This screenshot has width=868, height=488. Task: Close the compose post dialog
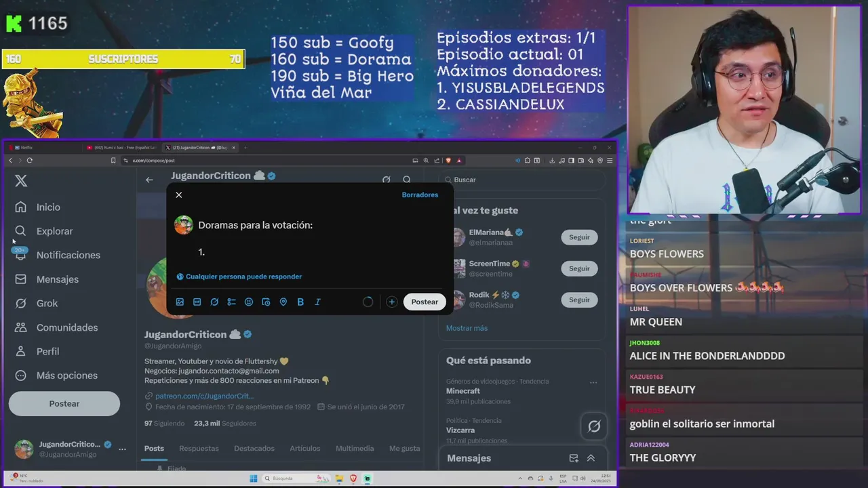[179, 195]
